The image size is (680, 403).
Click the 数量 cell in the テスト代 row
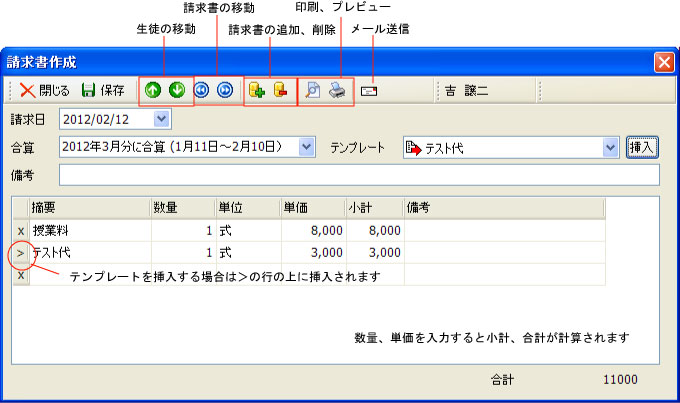[183, 252]
